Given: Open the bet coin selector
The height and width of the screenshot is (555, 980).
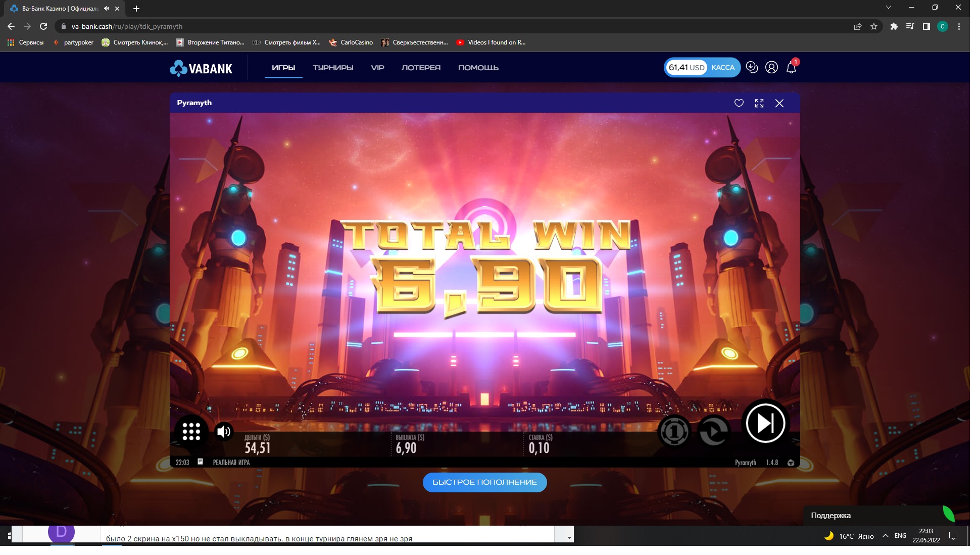Looking at the screenshot, I should tap(674, 431).
